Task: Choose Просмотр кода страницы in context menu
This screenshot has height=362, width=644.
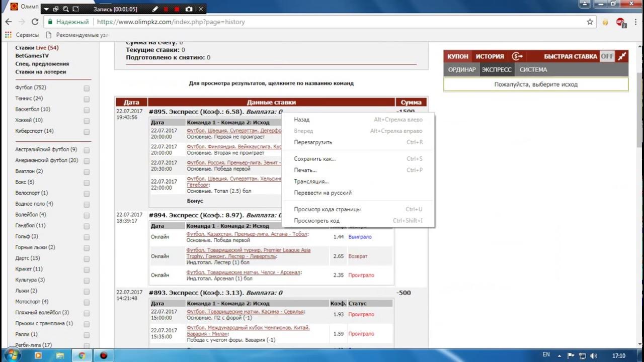Action: [358, 209]
